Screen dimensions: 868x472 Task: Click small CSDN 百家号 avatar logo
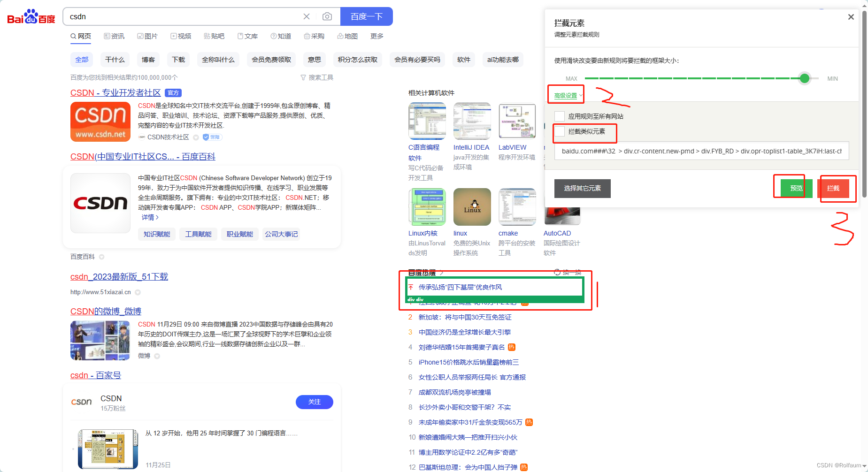coord(82,402)
